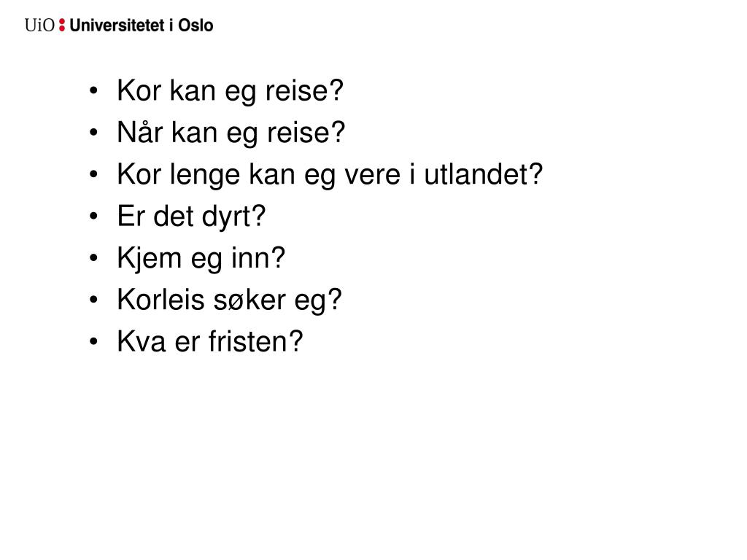Select the line "Kjem eg inn?"

(x=201, y=258)
